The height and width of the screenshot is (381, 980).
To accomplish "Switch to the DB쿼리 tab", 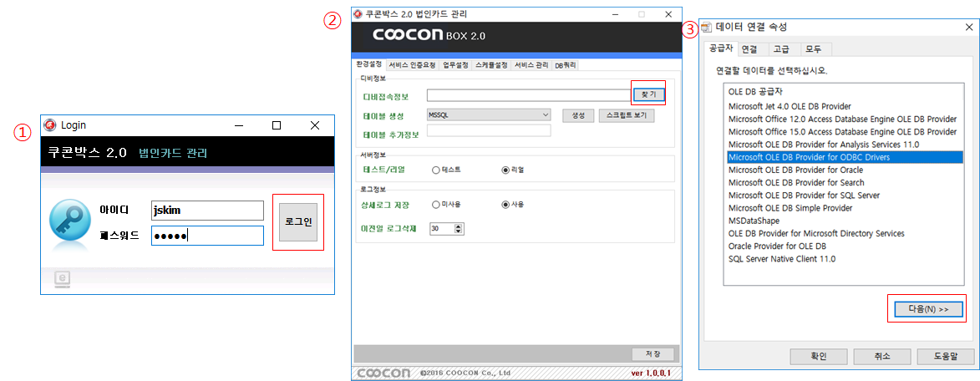I will pos(566,65).
